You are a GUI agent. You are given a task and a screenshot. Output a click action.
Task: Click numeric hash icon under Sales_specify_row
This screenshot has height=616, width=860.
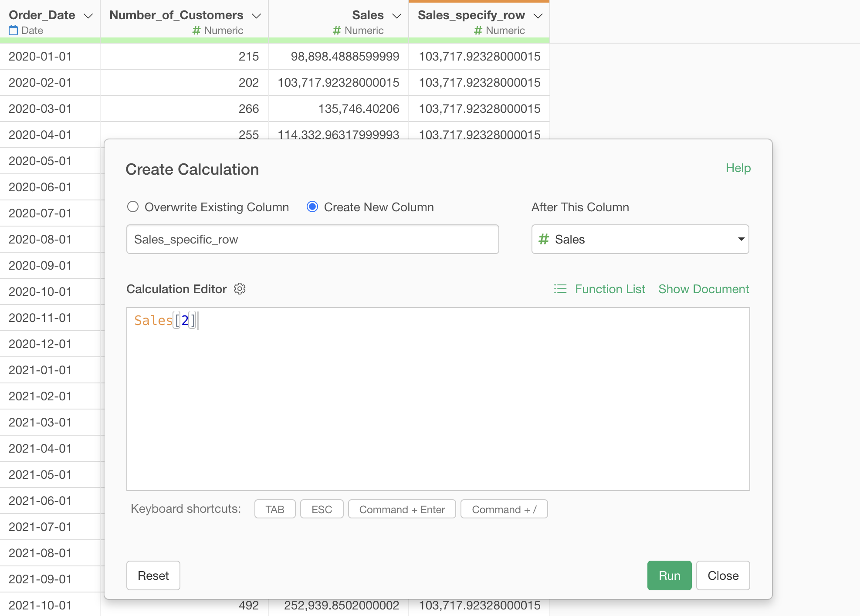(478, 30)
